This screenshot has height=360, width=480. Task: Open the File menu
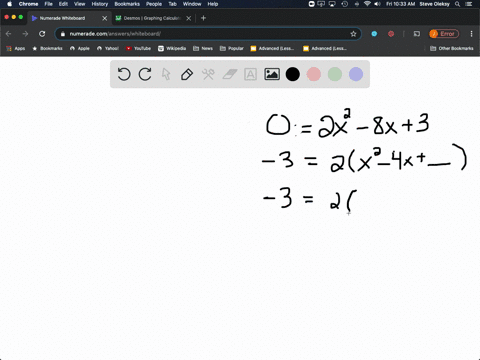click(49, 4)
